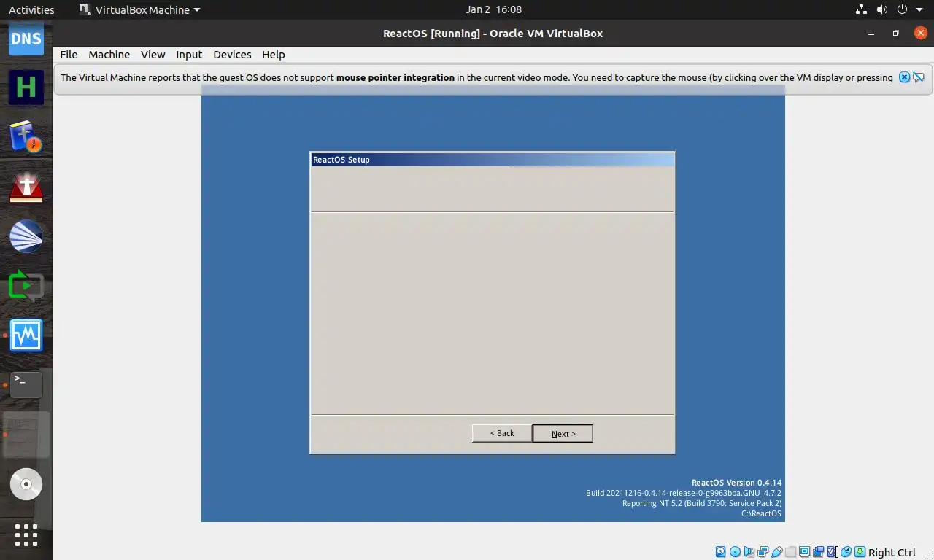Close the VirtualBox window
The image size is (934, 560).
(x=919, y=33)
